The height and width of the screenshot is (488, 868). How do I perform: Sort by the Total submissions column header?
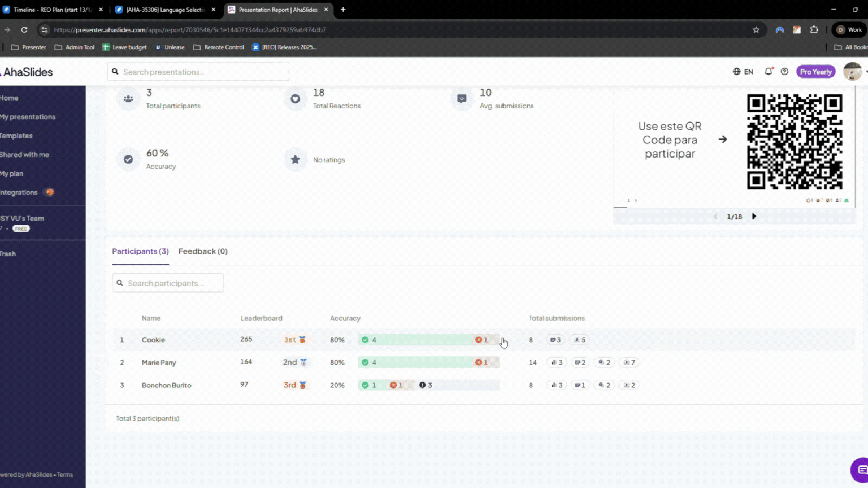pyautogui.click(x=557, y=319)
